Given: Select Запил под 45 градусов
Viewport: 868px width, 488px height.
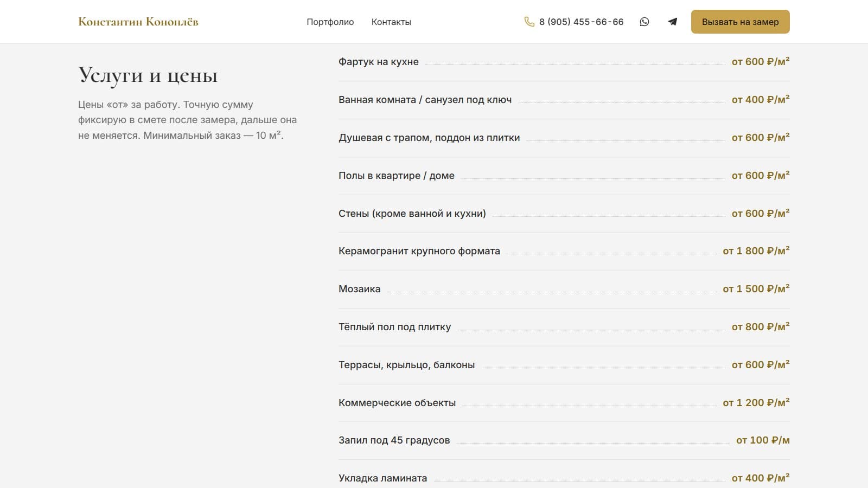Looking at the screenshot, I should tap(564, 440).
